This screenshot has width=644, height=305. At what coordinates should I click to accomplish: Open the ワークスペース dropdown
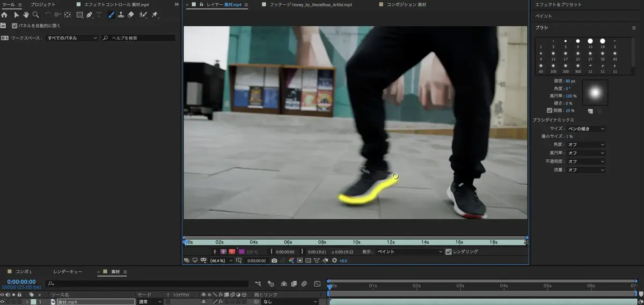(x=72, y=38)
